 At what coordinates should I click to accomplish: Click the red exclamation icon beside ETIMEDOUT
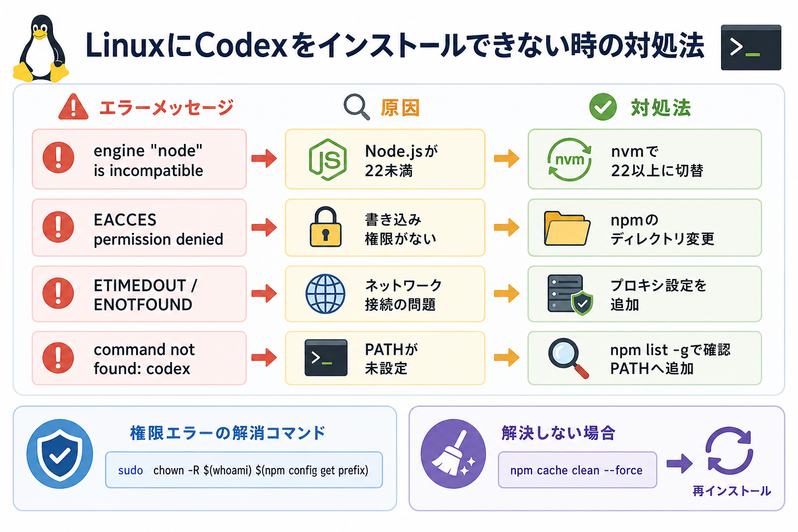coord(58,293)
